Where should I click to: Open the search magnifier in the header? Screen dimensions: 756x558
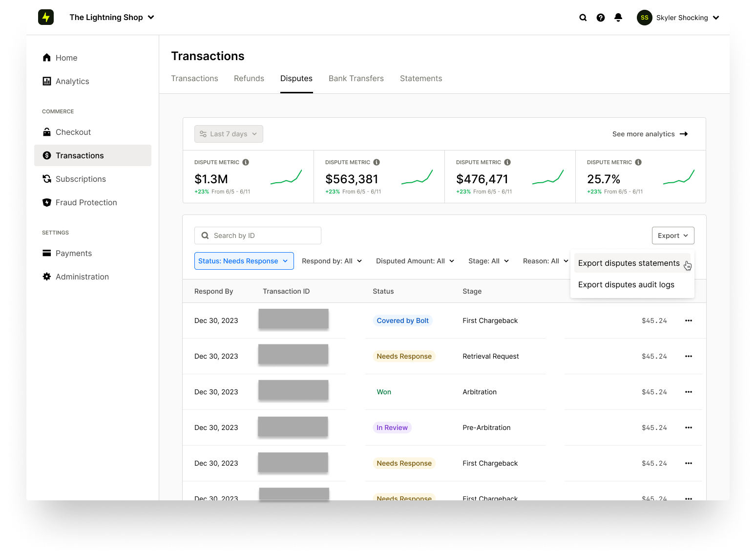[x=583, y=18]
